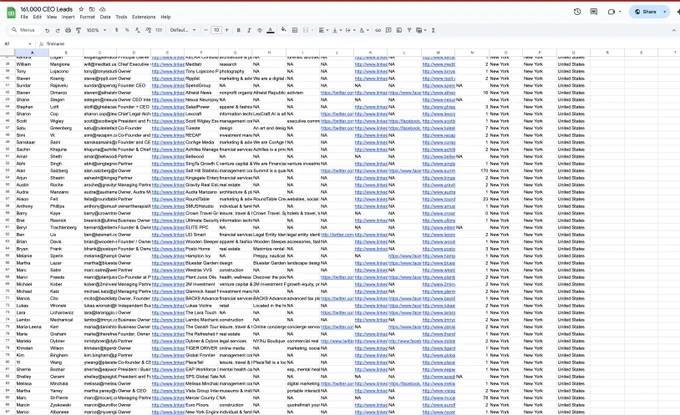The height and width of the screenshot is (415, 680).
Task: Open the Name box dropdown arrow
Action: click(29, 44)
